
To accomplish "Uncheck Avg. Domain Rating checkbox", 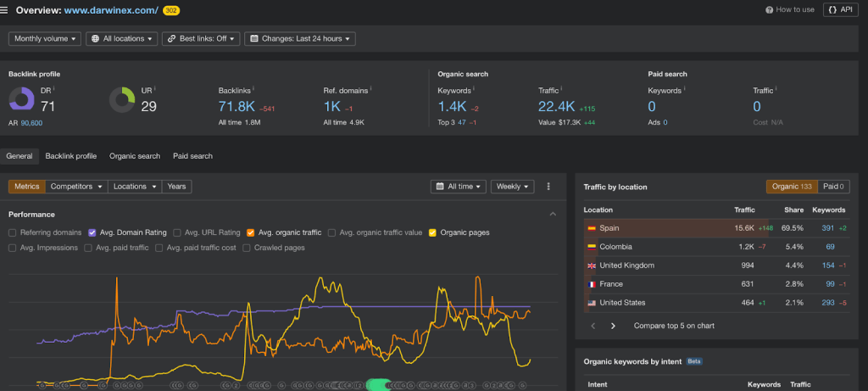I will pyautogui.click(x=92, y=232).
